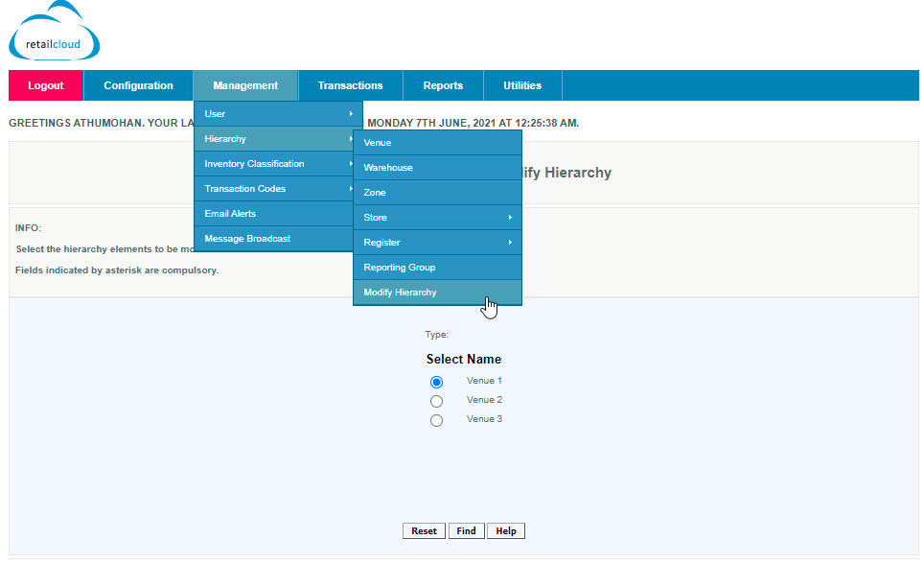Open Inventory Classification submenu
Viewport: 924px width, 563px height.
(278, 164)
